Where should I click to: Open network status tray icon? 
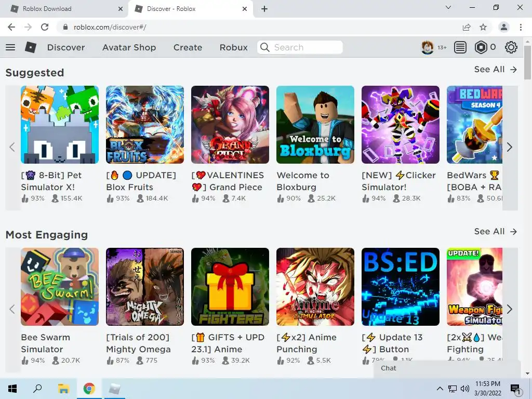pos(453,389)
